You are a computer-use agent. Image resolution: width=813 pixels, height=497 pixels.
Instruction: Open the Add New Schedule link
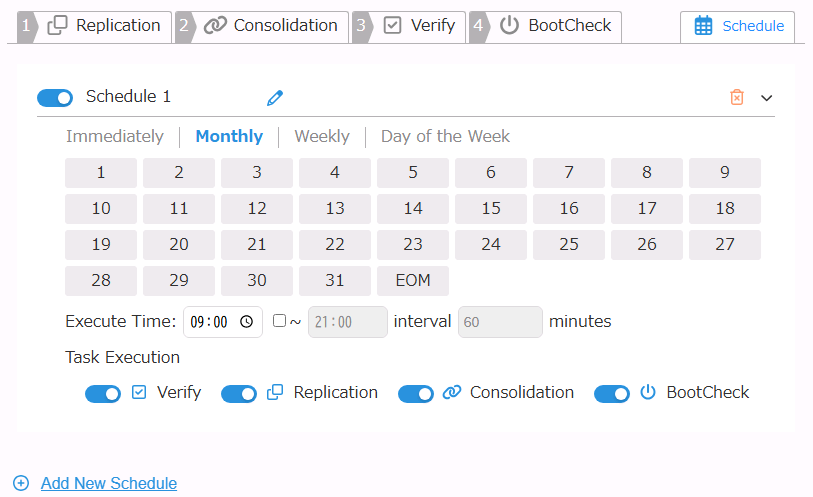click(109, 483)
